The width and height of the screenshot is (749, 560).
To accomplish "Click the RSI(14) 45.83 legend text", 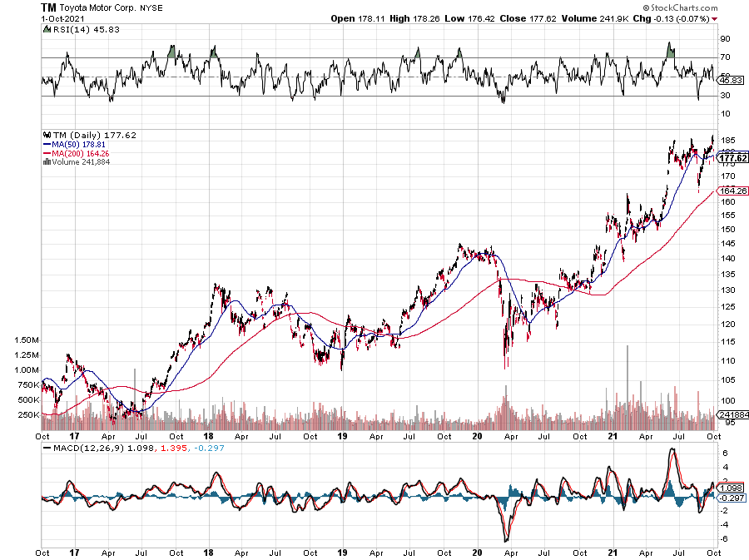I will pos(86,30).
